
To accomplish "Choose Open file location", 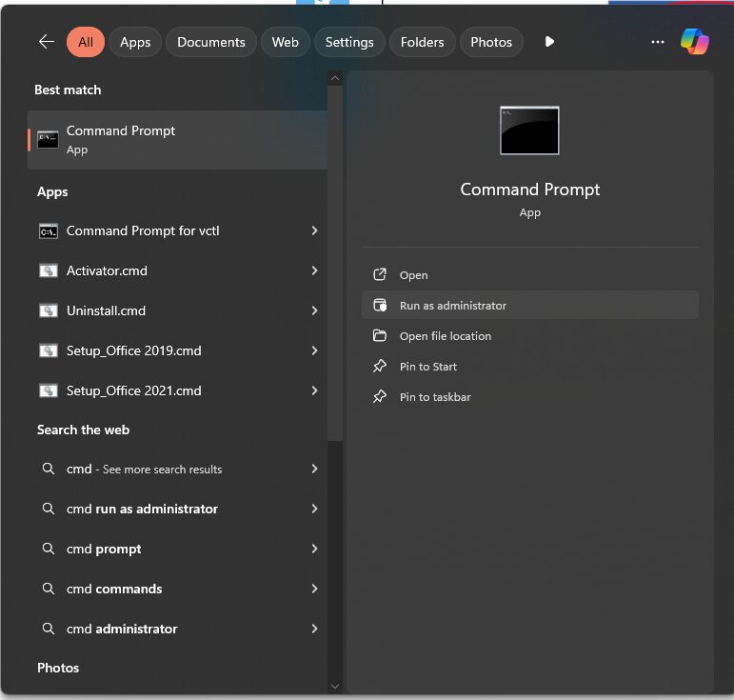I will tap(530, 336).
